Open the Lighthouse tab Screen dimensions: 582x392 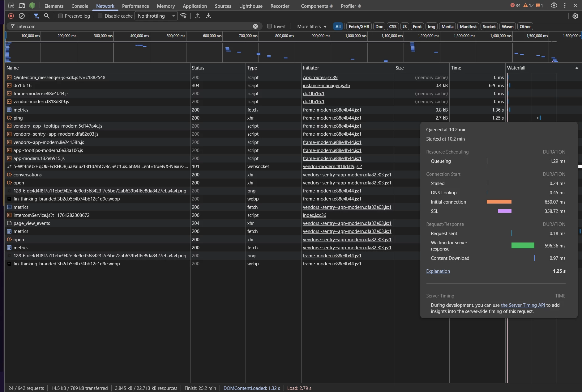click(250, 6)
